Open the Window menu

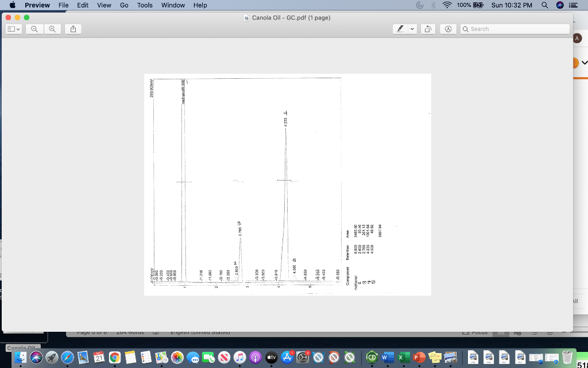[x=173, y=5]
